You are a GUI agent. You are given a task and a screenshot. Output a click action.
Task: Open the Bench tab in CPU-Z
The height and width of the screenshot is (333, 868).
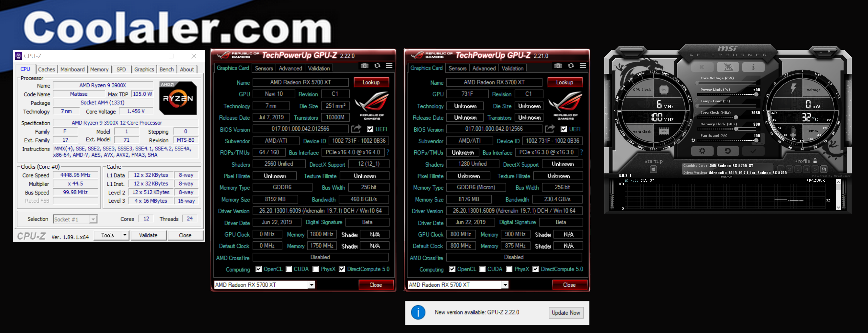(167, 70)
